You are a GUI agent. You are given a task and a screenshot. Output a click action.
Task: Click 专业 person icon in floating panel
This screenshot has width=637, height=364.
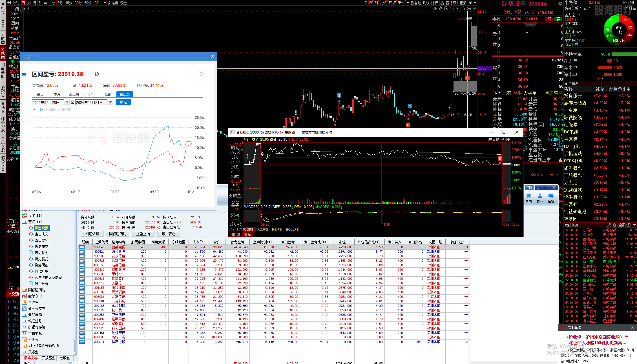coord(540,198)
